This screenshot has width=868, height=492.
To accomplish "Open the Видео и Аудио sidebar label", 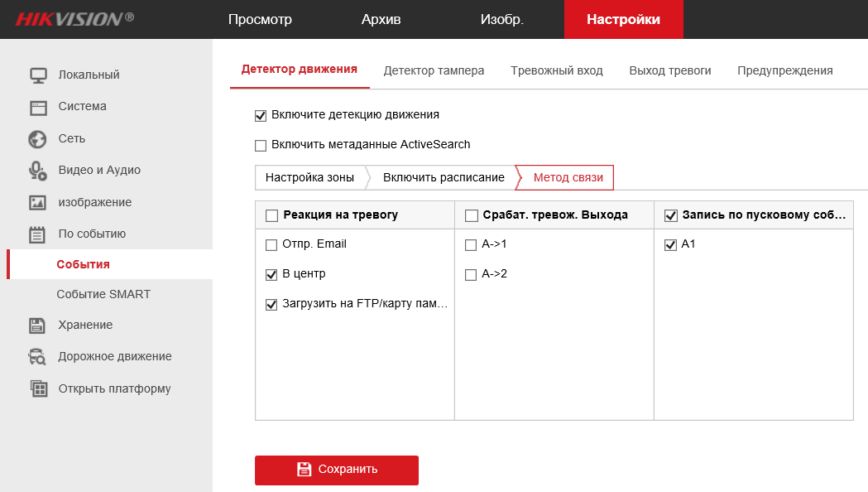I will click(99, 170).
